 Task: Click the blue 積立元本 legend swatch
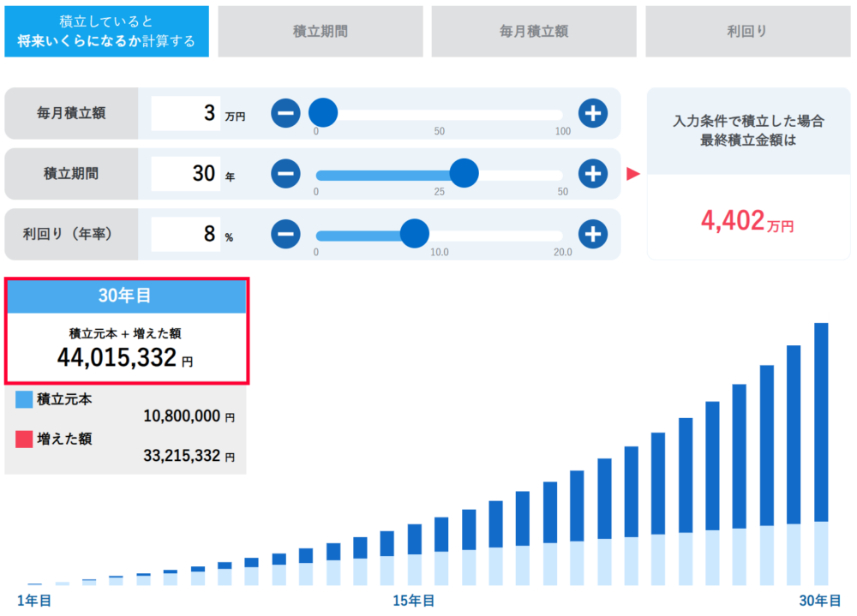24,399
